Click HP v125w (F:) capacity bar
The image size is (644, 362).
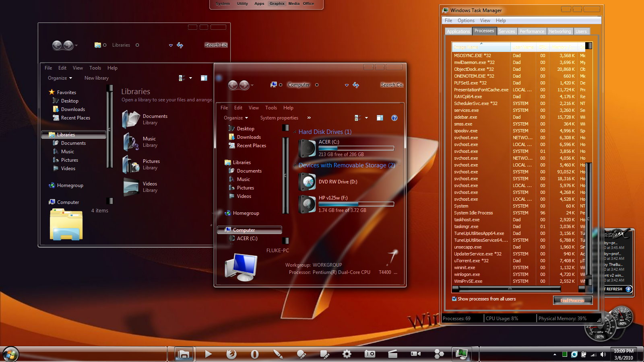click(356, 204)
